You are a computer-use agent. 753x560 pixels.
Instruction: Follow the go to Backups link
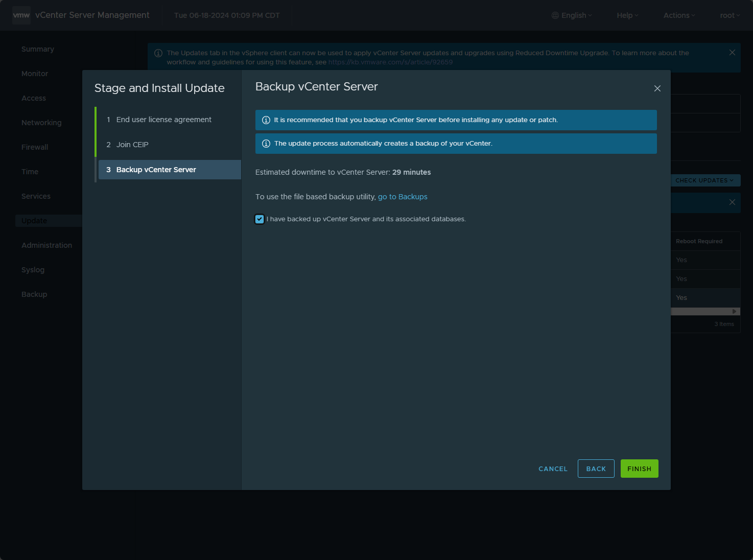tap(403, 197)
